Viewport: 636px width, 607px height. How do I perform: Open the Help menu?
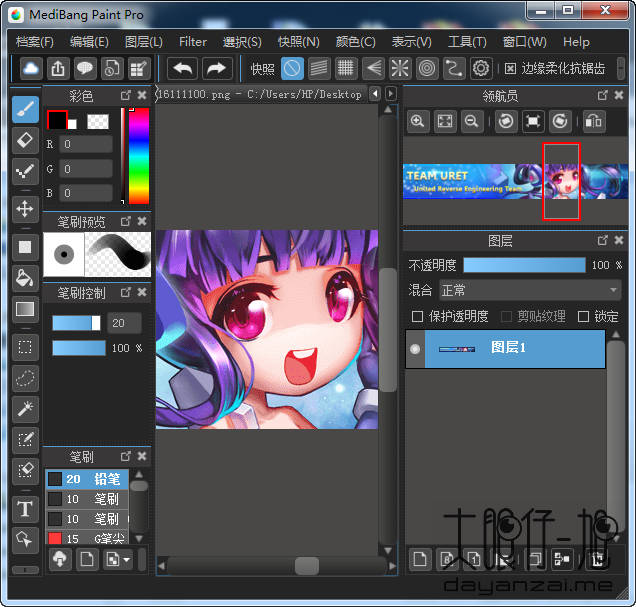click(x=576, y=42)
